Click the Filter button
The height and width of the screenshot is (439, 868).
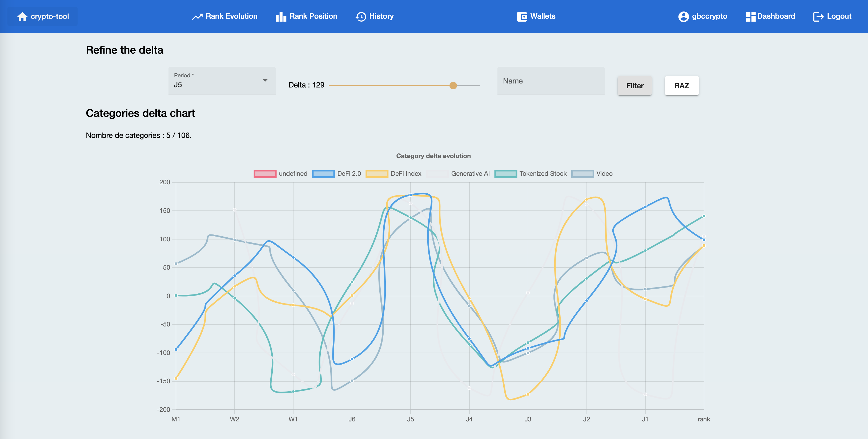(x=634, y=85)
